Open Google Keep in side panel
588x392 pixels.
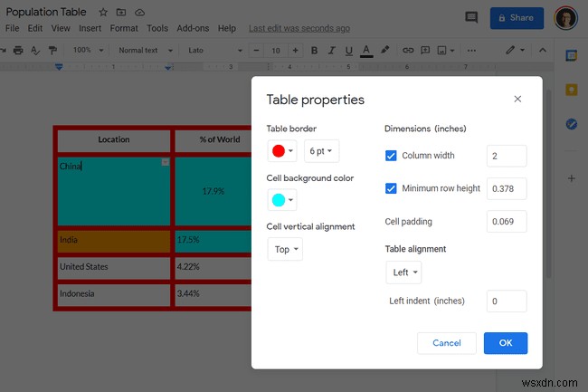pos(571,90)
